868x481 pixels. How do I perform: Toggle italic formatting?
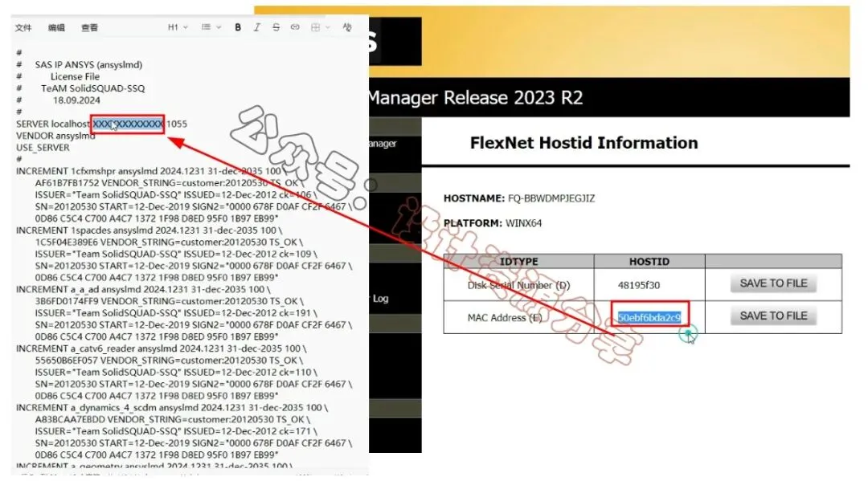pyautogui.click(x=257, y=27)
